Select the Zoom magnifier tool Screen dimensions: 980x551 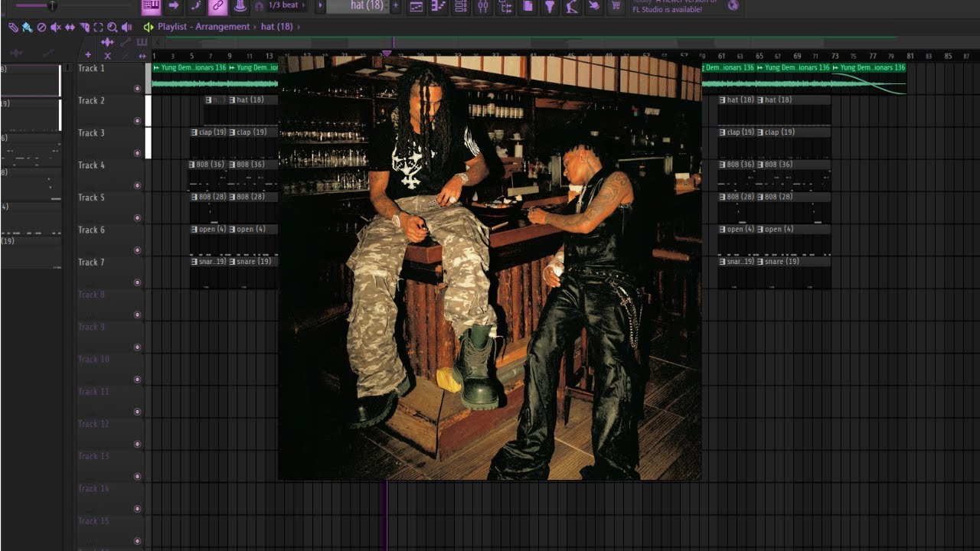[x=113, y=27]
